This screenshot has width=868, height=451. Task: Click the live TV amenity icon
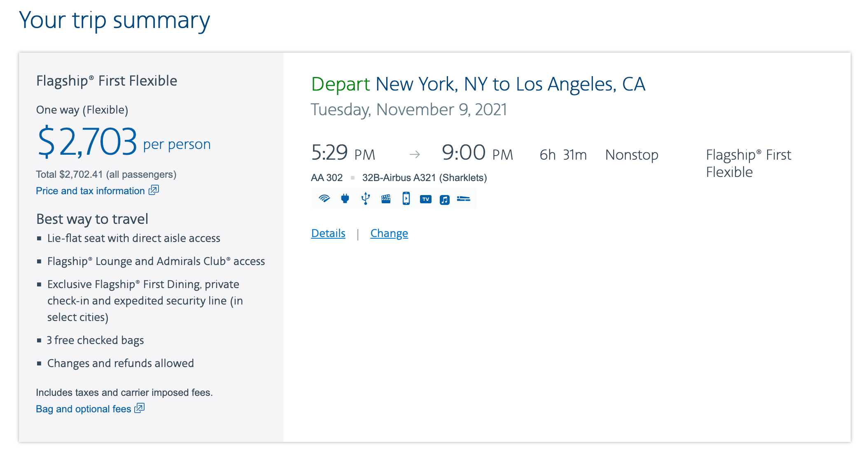[426, 199]
